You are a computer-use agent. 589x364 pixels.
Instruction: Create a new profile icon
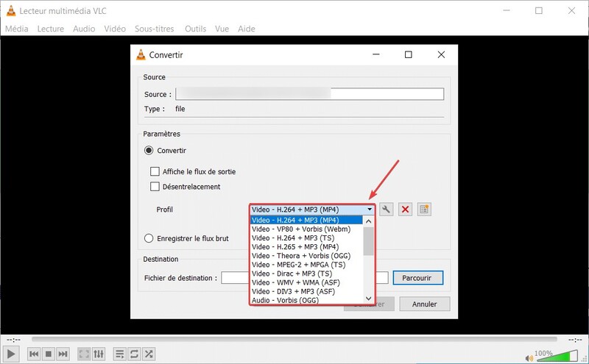[x=424, y=210]
